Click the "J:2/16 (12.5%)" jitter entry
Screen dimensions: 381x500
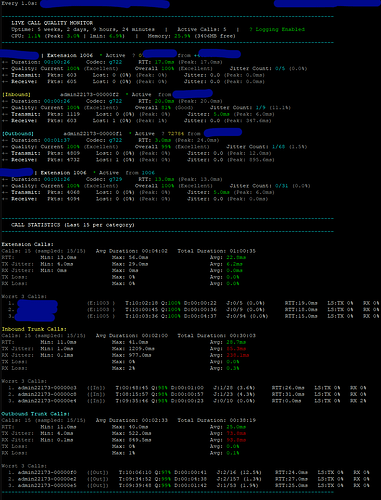tap(239, 472)
